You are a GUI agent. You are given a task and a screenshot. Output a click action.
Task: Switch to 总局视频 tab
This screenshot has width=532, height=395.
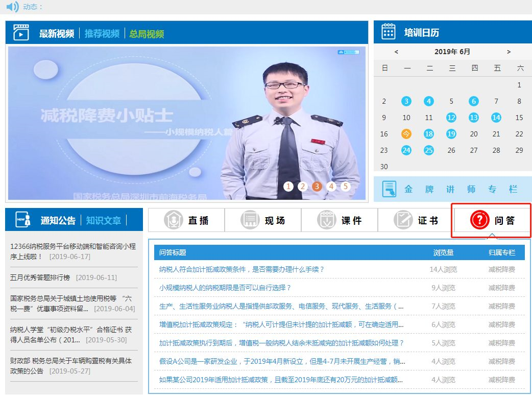pyautogui.click(x=147, y=34)
